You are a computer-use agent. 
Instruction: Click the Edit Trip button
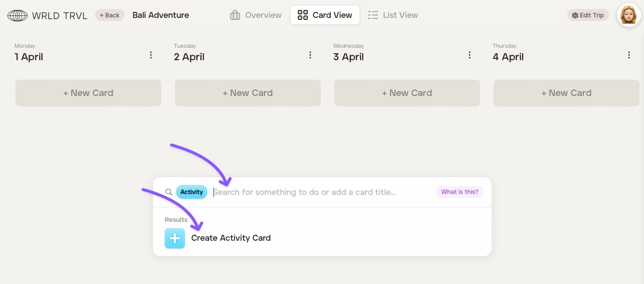click(x=588, y=15)
